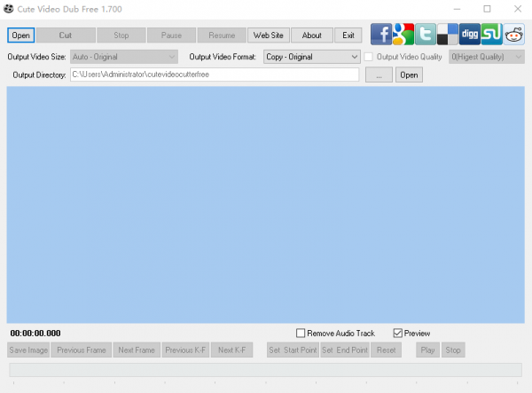Viewport: 532px width, 393px height.
Task: Jump to Next K-F
Action: (x=231, y=350)
